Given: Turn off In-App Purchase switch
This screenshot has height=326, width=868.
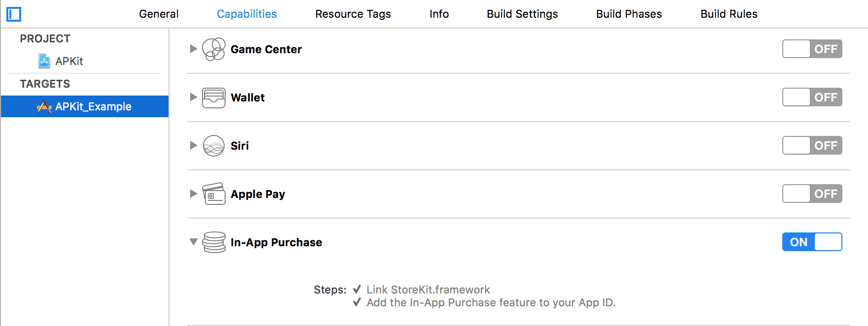Looking at the screenshot, I should tap(812, 242).
